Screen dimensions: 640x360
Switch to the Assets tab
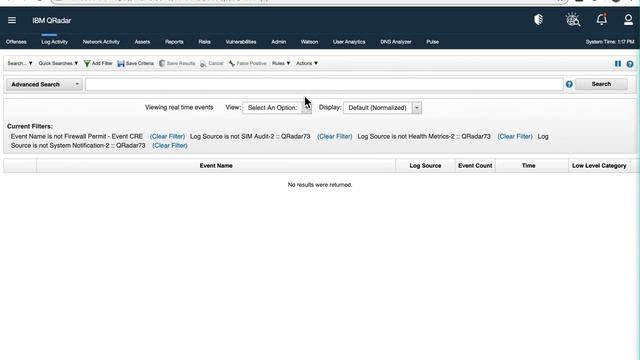(142, 42)
